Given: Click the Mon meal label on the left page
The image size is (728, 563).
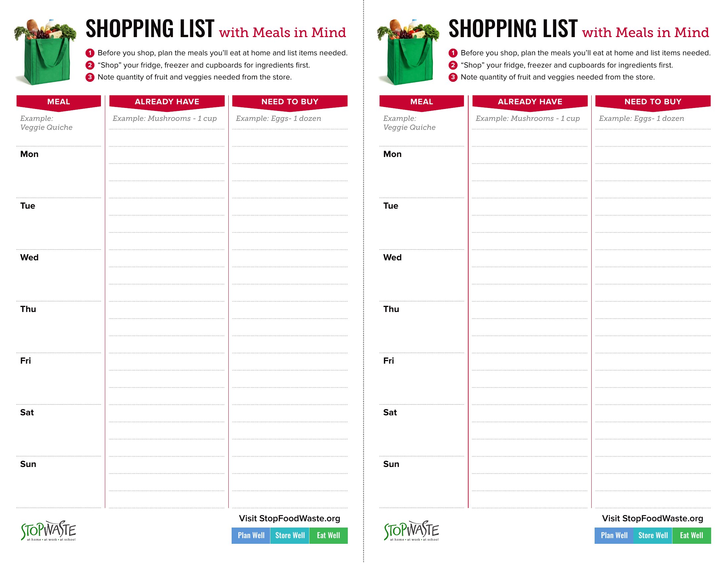Looking at the screenshot, I should (x=29, y=154).
